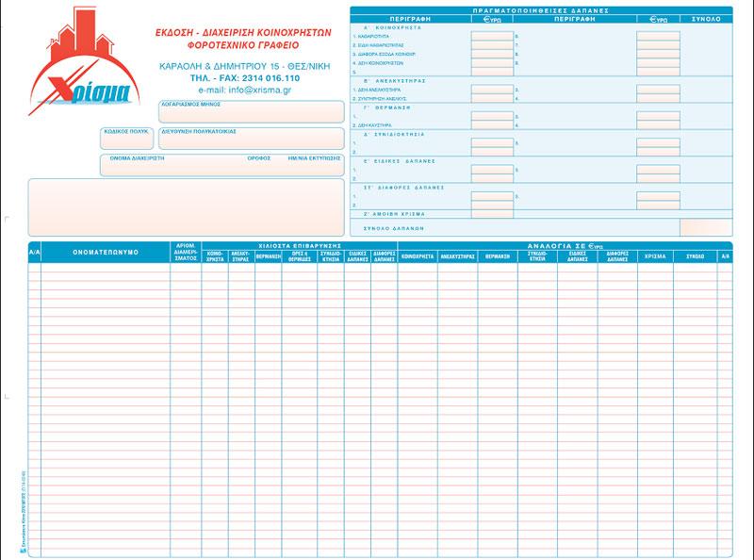The height and width of the screenshot is (560, 754).
Task: Click the euro box beside 1. ΔΕΗ ΑΝΕΛΚΥΣΤΗΡΑ
Action: pyautogui.click(x=492, y=90)
